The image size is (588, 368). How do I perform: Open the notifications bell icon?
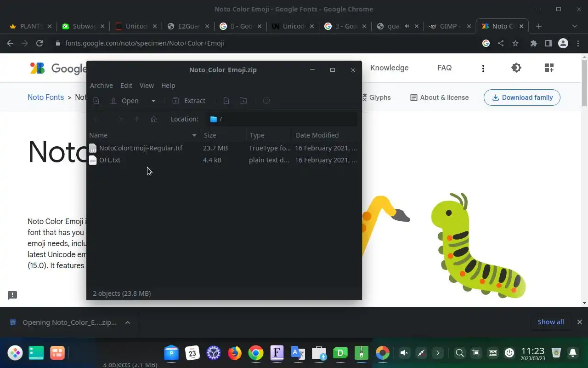point(573,353)
